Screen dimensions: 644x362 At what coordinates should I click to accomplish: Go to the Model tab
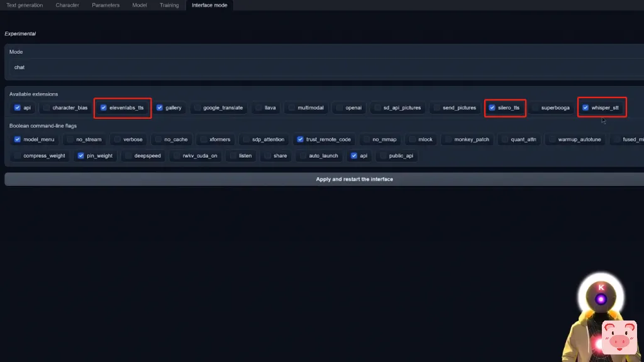140,5
